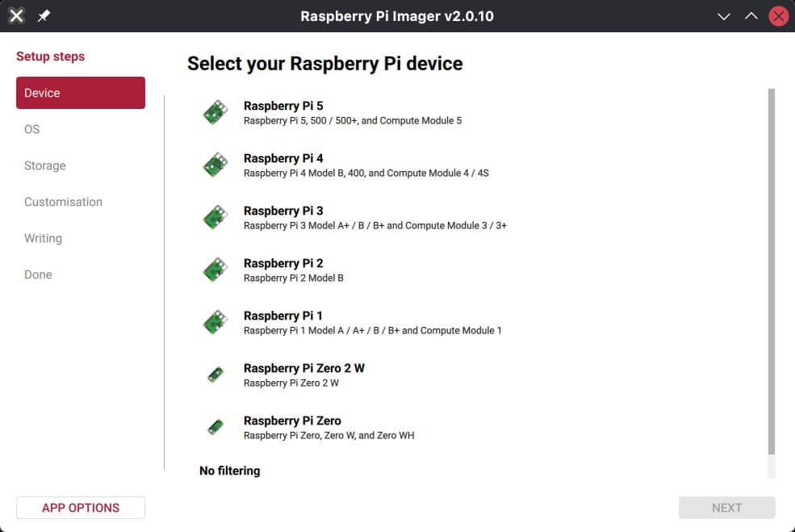The image size is (795, 532).
Task: Maximize window using the up chevron
Action: 751,16
